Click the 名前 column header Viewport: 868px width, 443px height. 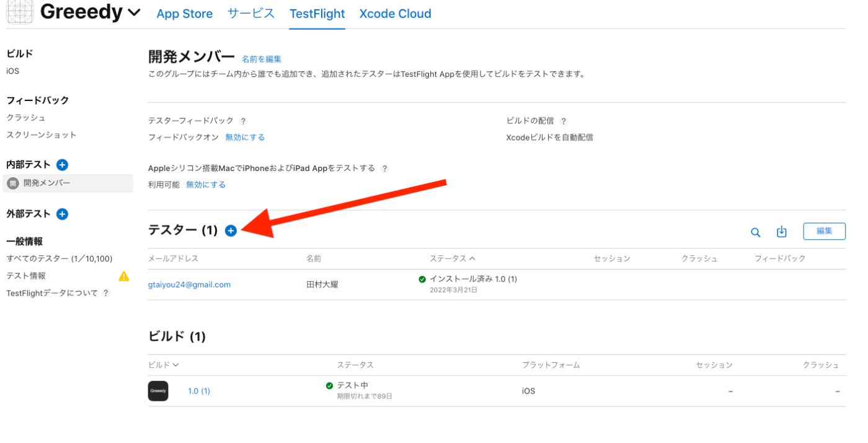click(314, 259)
